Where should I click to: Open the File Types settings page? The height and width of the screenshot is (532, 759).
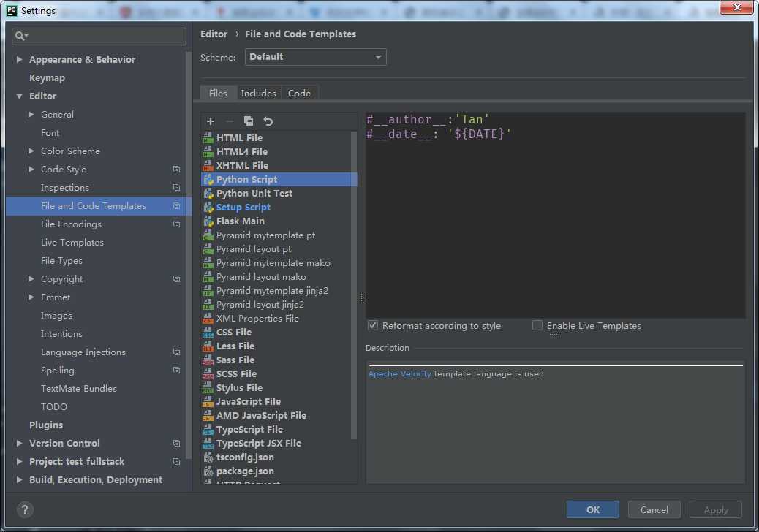[x=61, y=261]
